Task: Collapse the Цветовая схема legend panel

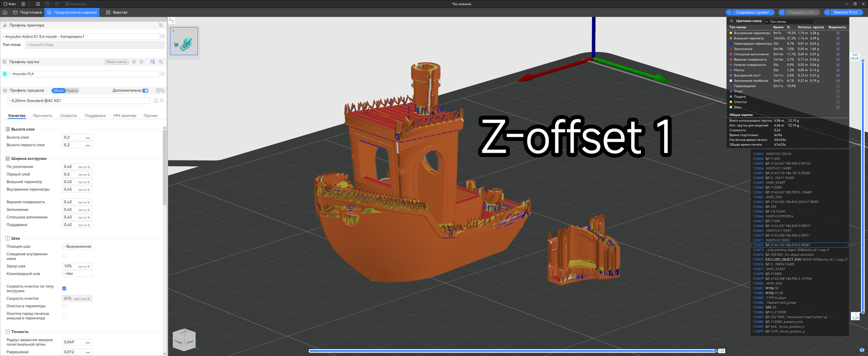Action: pyautogui.click(x=732, y=21)
